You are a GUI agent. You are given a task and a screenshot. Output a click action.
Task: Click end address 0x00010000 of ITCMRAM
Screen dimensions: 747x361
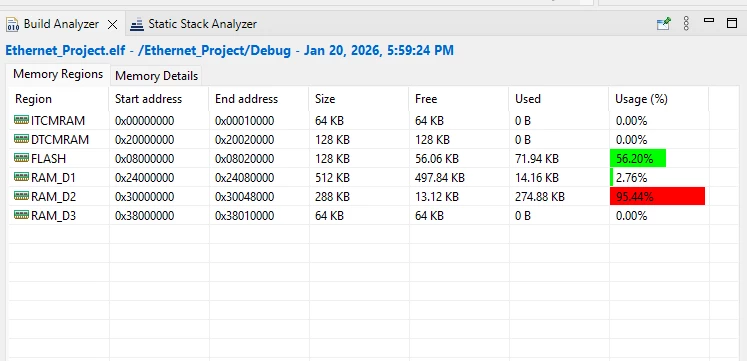click(x=244, y=121)
